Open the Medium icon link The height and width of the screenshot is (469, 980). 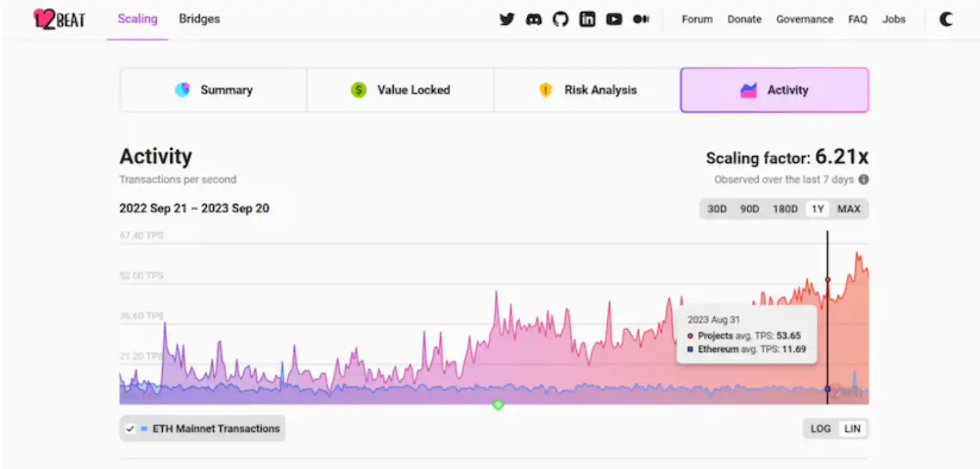641,19
